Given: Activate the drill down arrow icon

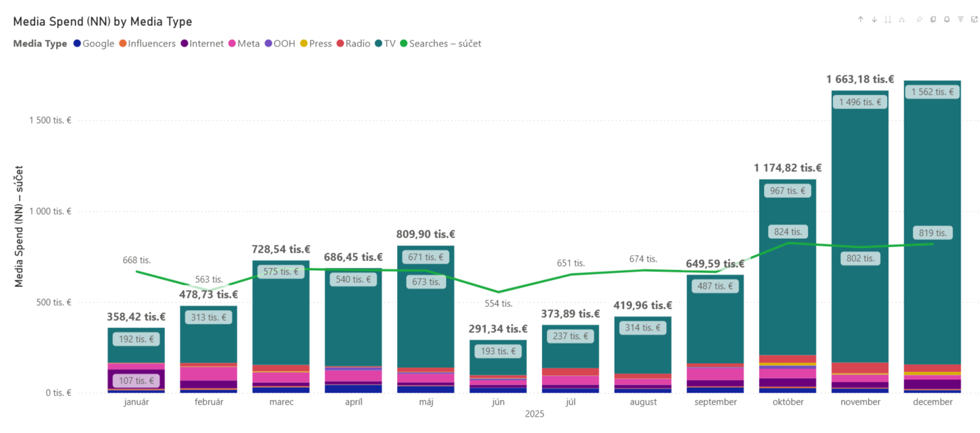Looking at the screenshot, I should coord(874,19).
